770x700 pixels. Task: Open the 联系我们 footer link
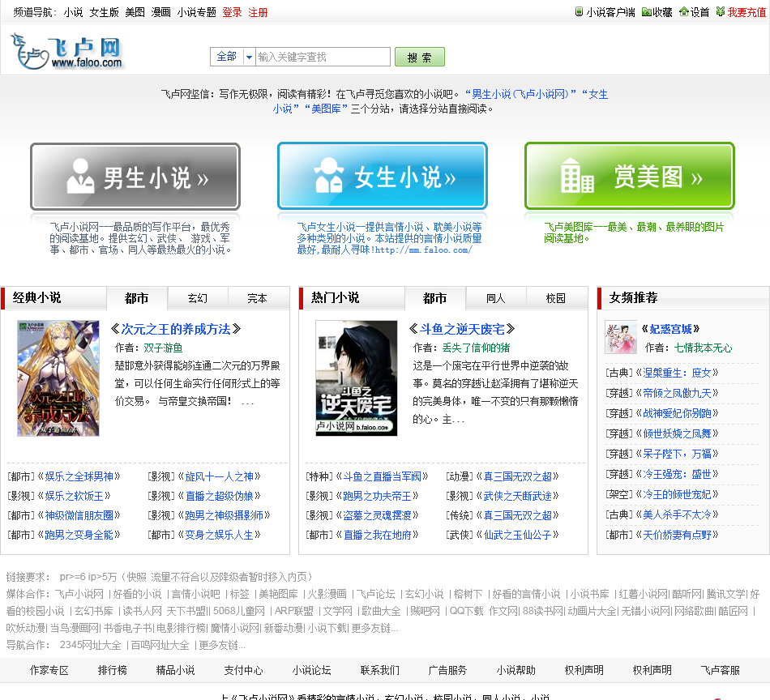(x=380, y=671)
